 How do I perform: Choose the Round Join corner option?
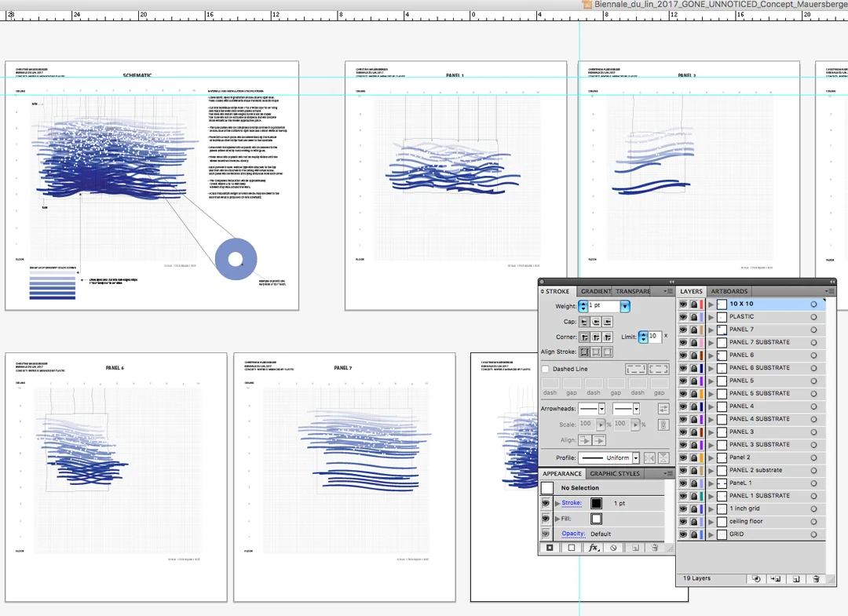pyautogui.click(x=596, y=337)
